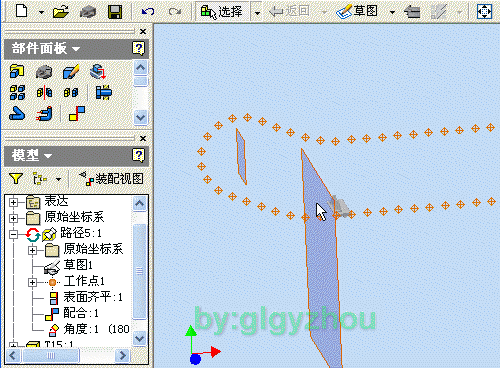The height and width of the screenshot is (368, 500).
Task: Close the 部件面板 panel bar
Action: [x=143, y=31]
